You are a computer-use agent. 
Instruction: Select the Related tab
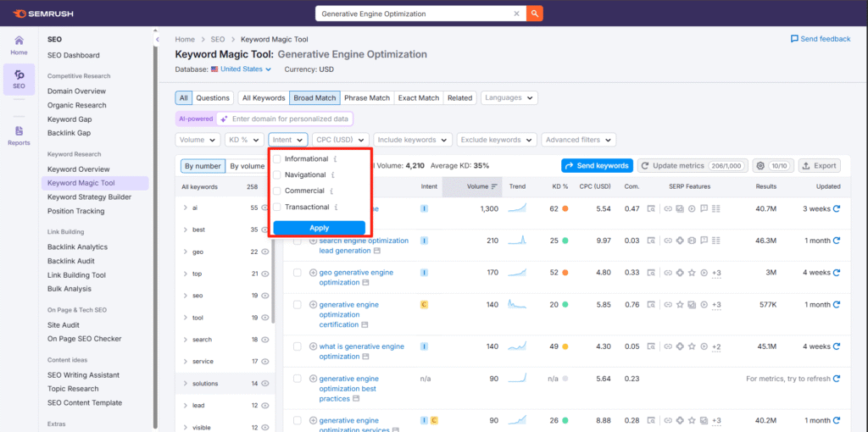tap(460, 98)
